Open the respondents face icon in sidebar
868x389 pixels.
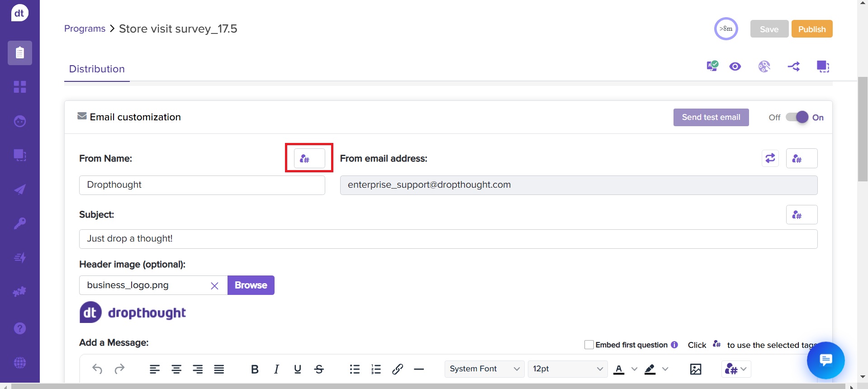[20, 121]
